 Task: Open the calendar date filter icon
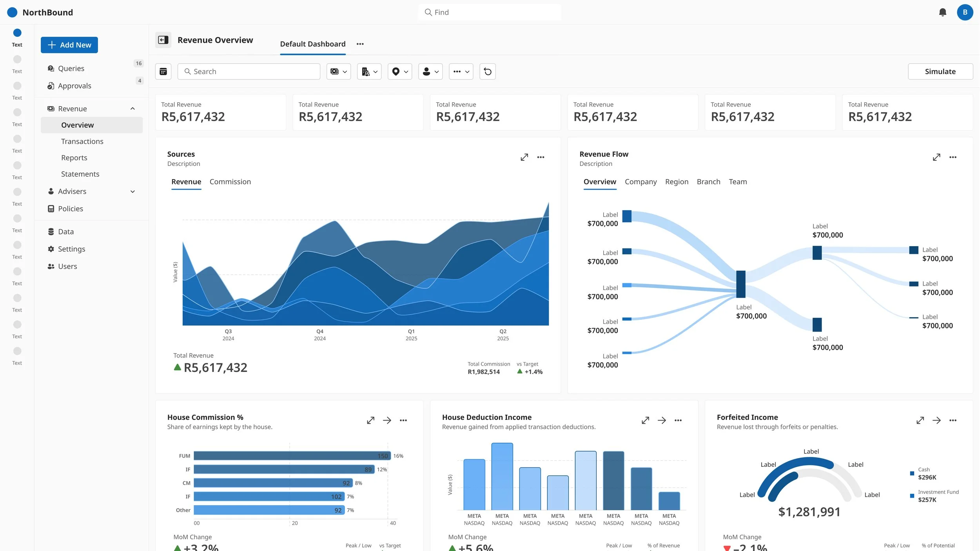(x=163, y=71)
